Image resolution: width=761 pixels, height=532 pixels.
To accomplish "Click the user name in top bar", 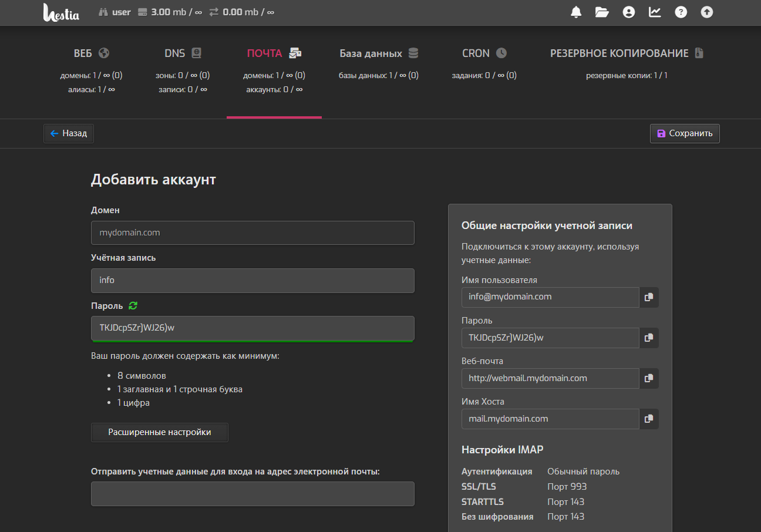I will (122, 12).
